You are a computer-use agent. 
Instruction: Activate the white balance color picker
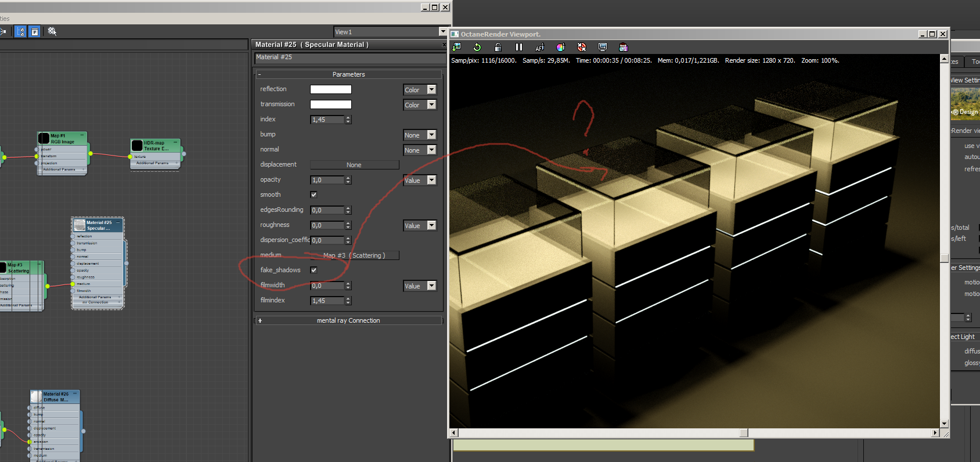point(560,47)
